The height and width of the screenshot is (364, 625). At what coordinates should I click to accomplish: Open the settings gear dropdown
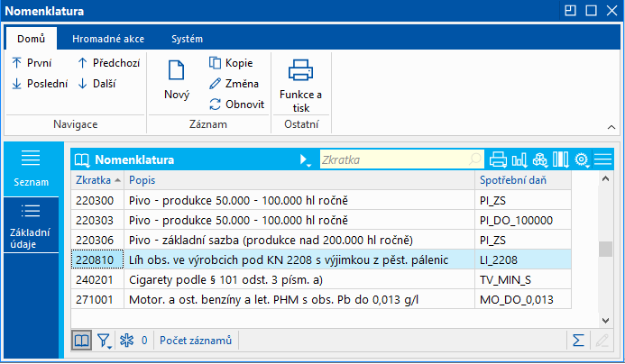point(582,159)
